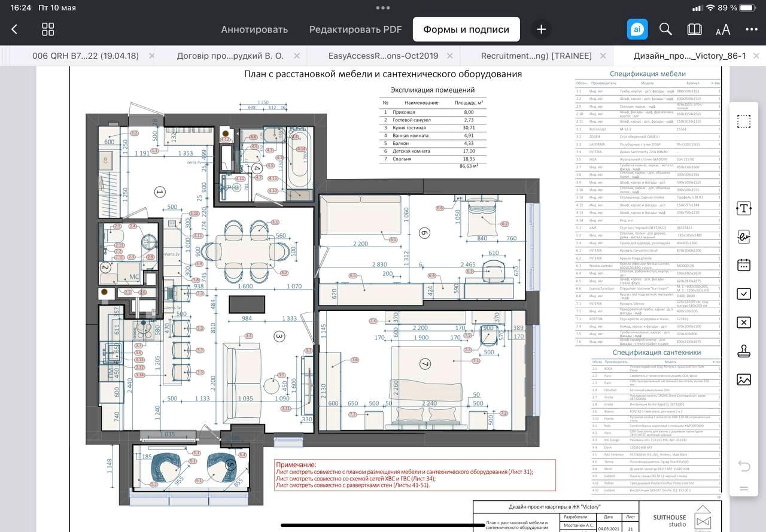Tap the plus button in the toolbar
The width and height of the screenshot is (766, 532).
click(541, 29)
